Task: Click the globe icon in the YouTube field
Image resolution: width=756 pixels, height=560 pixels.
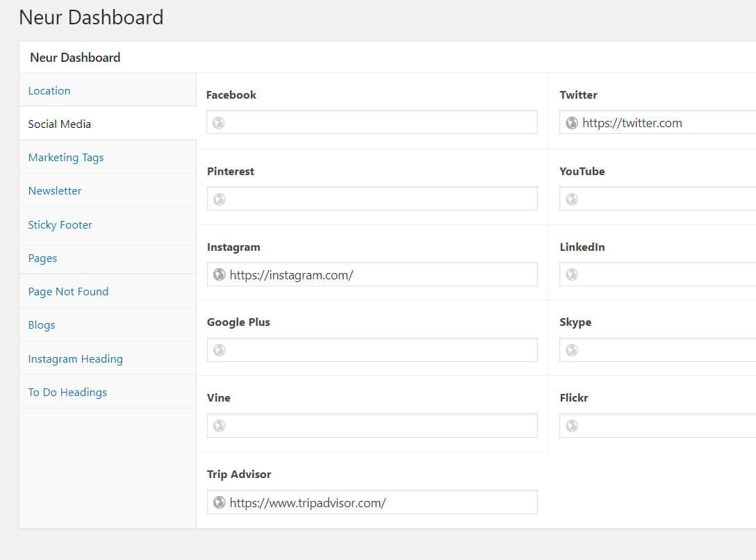Action: click(x=571, y=198)
